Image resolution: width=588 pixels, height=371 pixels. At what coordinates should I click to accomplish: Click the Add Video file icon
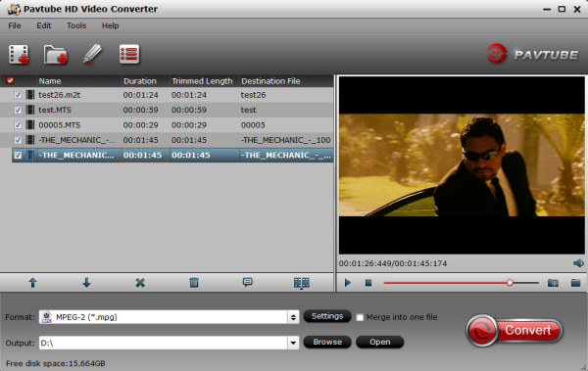pyautogui.click(x=19, y=55)
